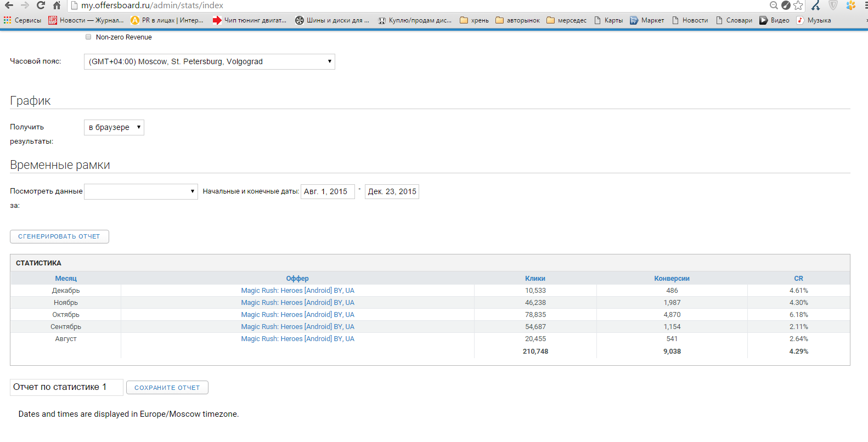Image resolution: width=868 pixels, height=442 pixels.
Task: Enable the Non-zero Revenue checkbox
Action: click(88, 37)
